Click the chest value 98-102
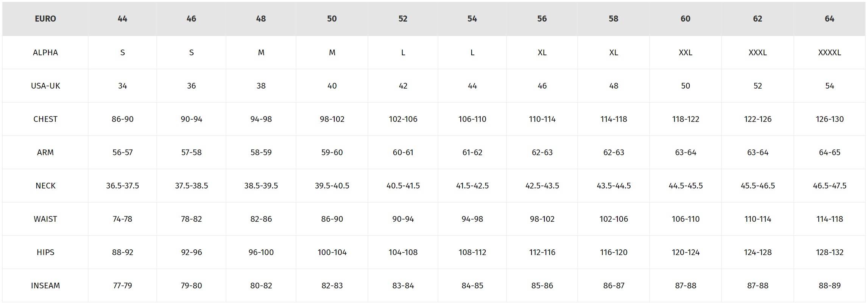Image resolution: width=868 pixels, height=305 pixels. pos(332,119)
